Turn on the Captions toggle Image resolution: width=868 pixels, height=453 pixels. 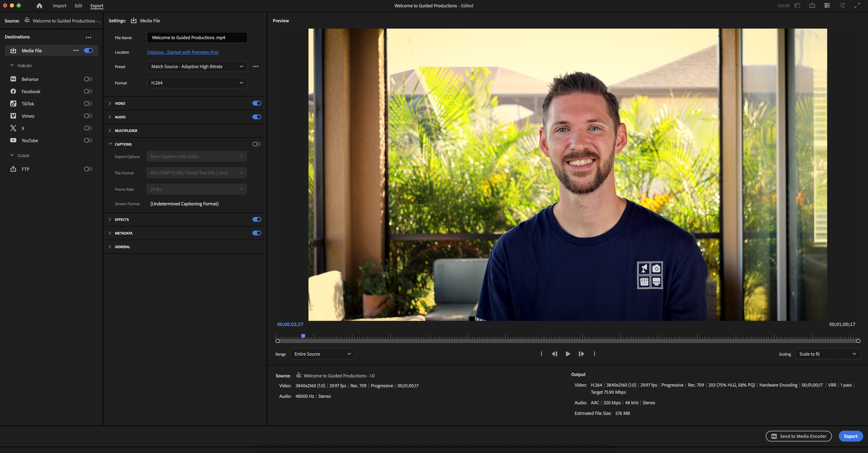point(256,144)
